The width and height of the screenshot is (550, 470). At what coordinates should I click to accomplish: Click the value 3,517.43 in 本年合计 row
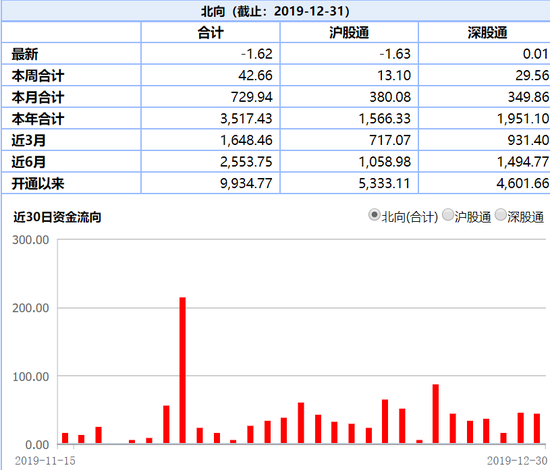246,119
